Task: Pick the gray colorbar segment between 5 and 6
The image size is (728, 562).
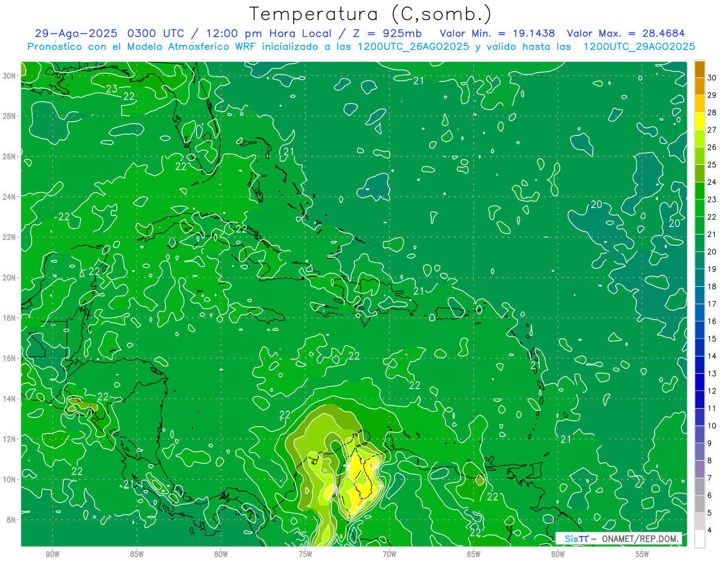Action: pyautogui.click(x=699, y=504)
